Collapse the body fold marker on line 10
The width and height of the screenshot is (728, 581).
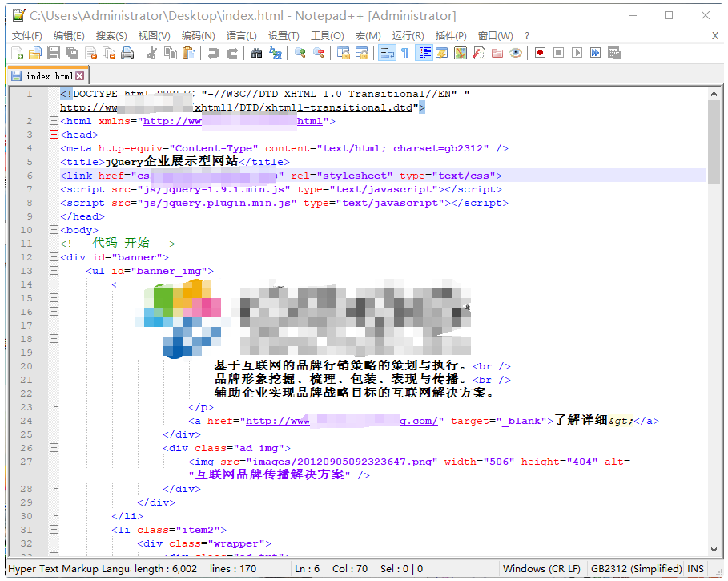click(x=54, y=230)
